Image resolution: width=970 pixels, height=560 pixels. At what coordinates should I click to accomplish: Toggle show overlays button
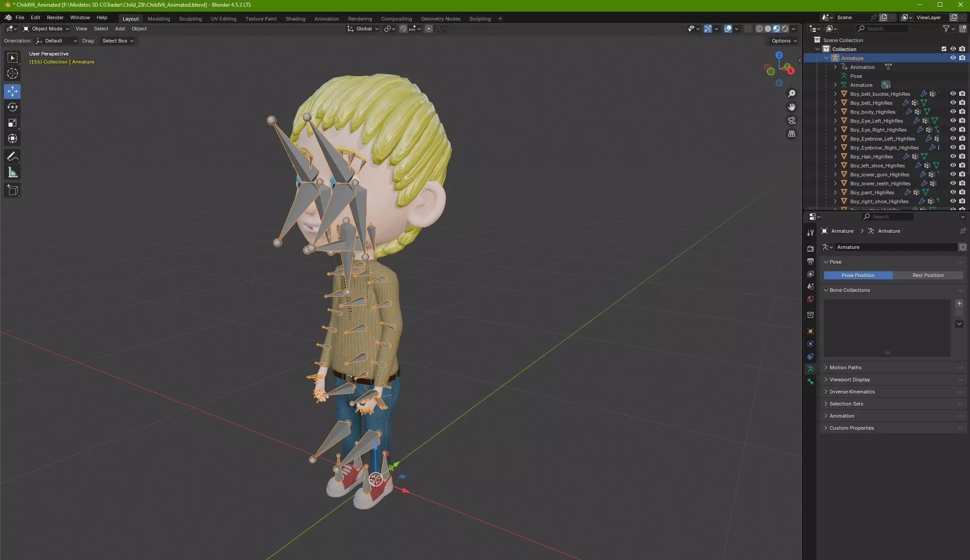click(x=728, y=29)
